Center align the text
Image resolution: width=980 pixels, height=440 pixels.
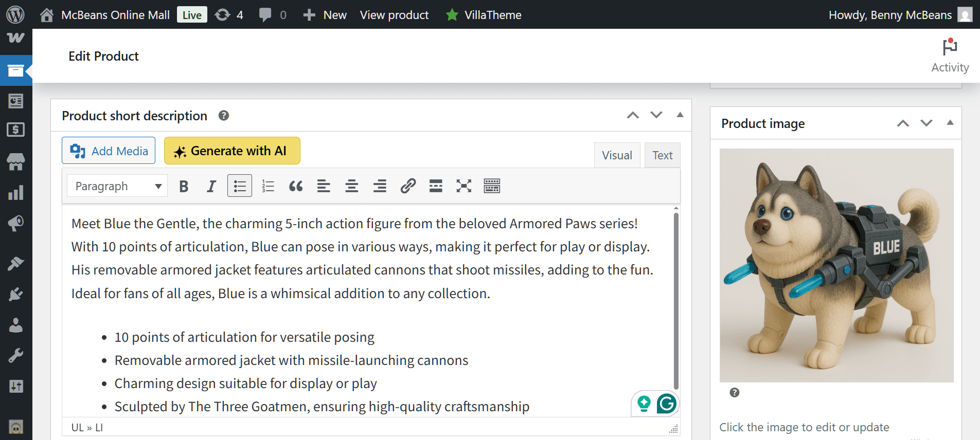352,186
